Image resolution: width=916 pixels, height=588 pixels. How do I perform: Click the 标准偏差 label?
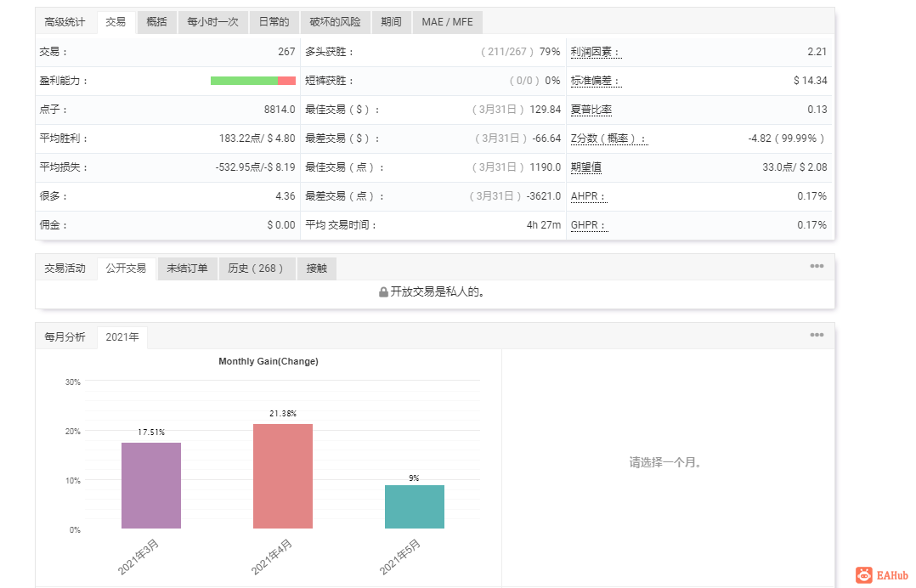click(596, 81)
